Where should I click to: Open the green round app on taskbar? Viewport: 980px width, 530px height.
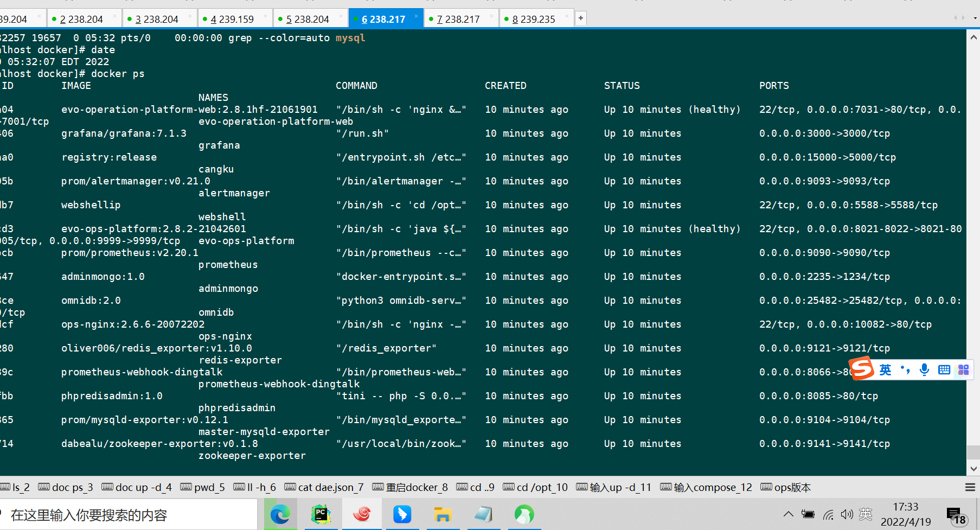[x=524, y=514]
